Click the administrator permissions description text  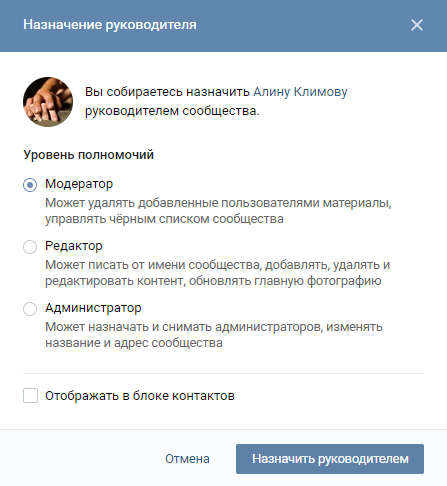(214, 335)
